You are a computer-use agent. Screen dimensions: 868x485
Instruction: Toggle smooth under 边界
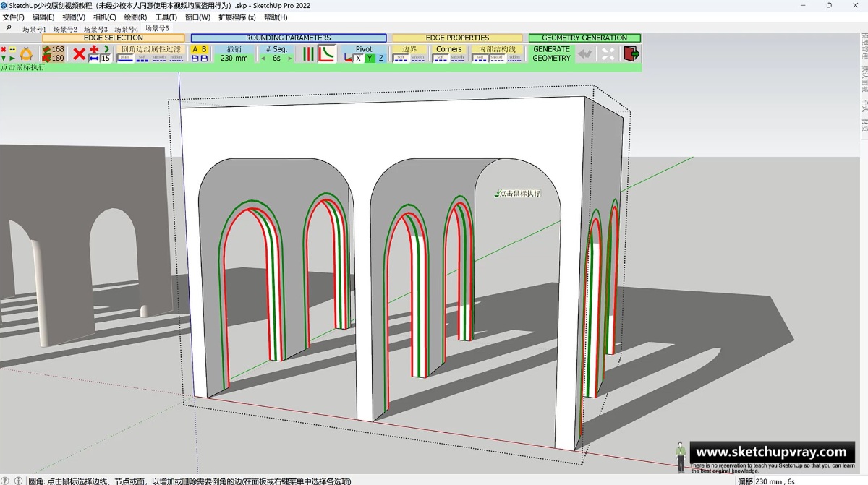click(418, 58)
